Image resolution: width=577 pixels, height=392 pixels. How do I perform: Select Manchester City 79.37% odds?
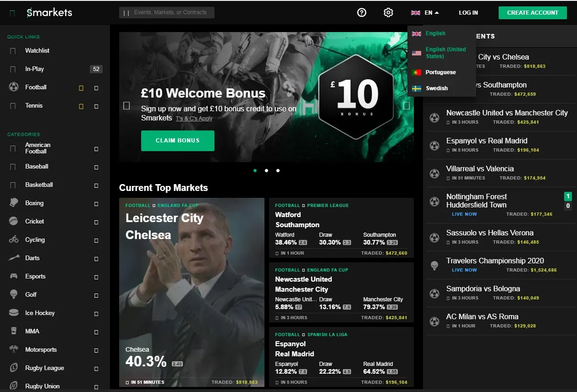[x=383, y=304]
